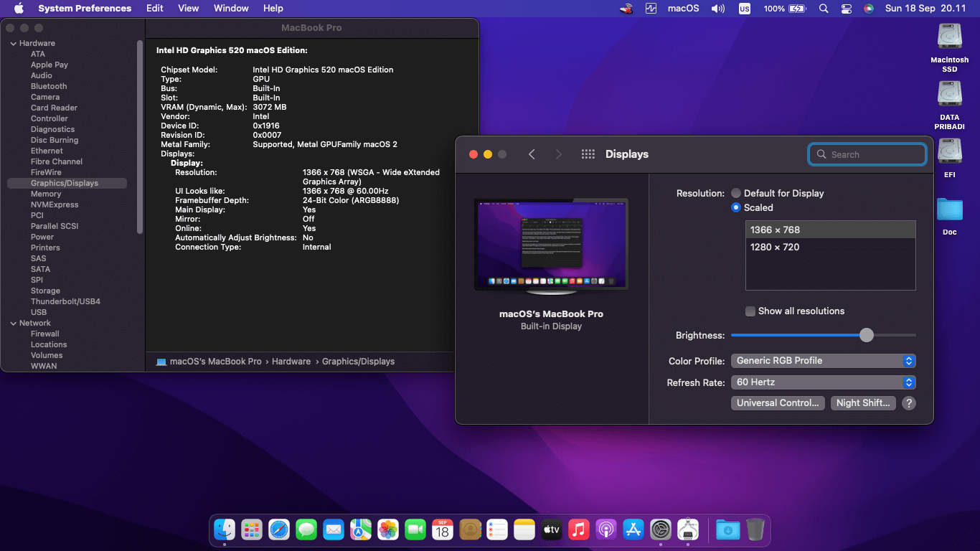Screen dimensions: 980x551
Task: Enable Show all resolutions checkbox
Action: (x=750, y=311)
